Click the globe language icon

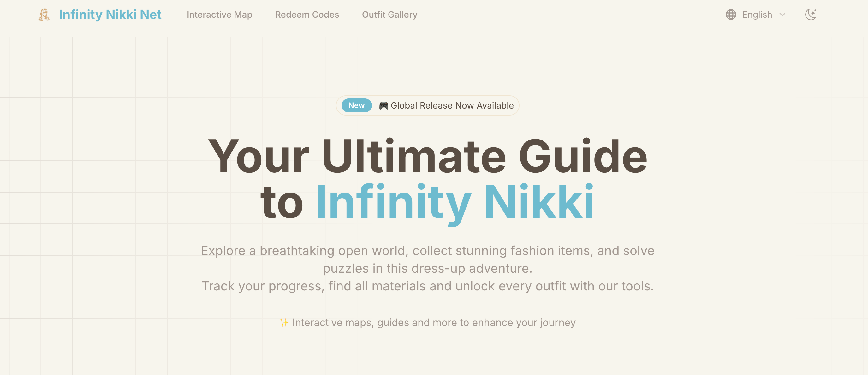[x=731, y=15]
